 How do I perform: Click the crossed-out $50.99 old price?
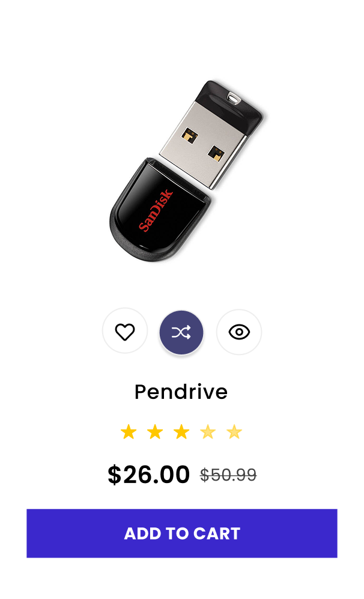pyautogui.click(x=228, y=475)
